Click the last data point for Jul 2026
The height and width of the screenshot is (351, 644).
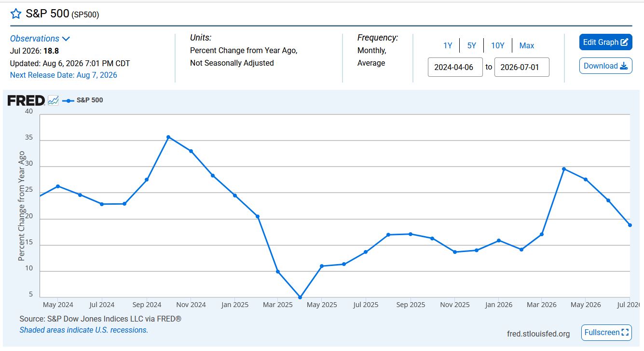630,225
